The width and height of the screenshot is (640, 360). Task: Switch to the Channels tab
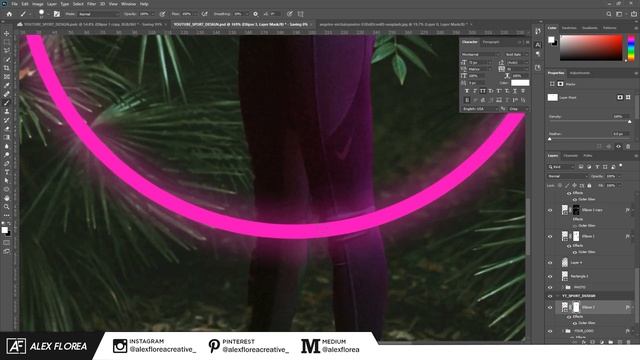[571, 156]
